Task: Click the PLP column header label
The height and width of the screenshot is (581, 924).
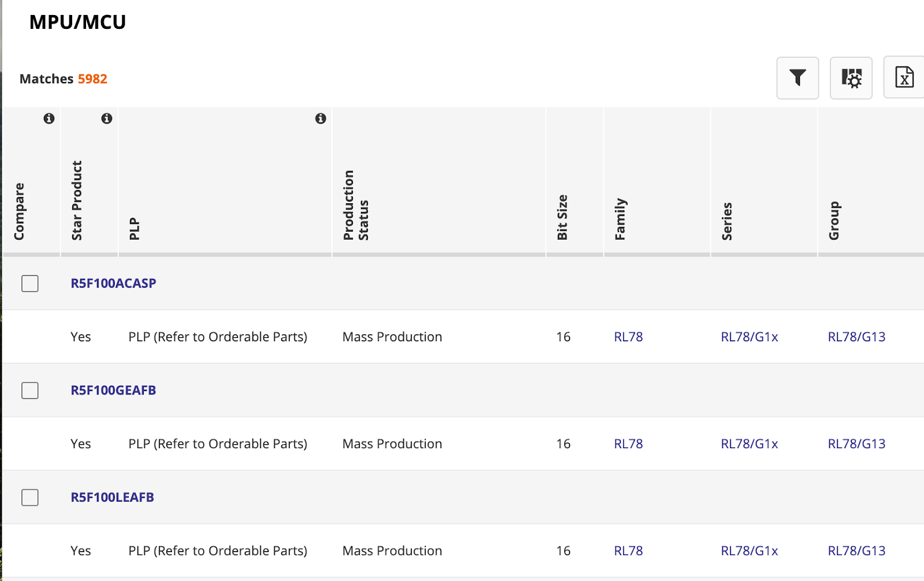Action: tap(134, 229)
